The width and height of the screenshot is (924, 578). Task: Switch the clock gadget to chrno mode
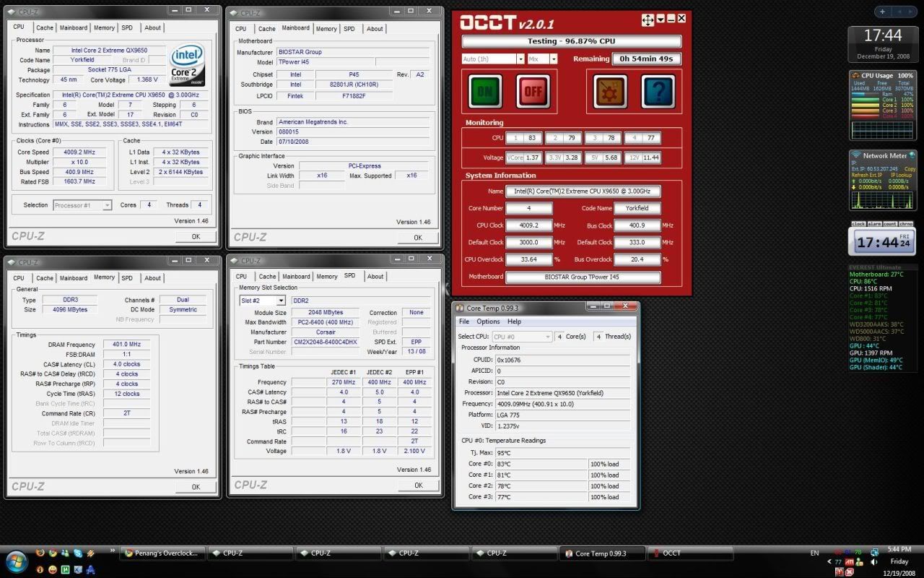click(907, 224)
